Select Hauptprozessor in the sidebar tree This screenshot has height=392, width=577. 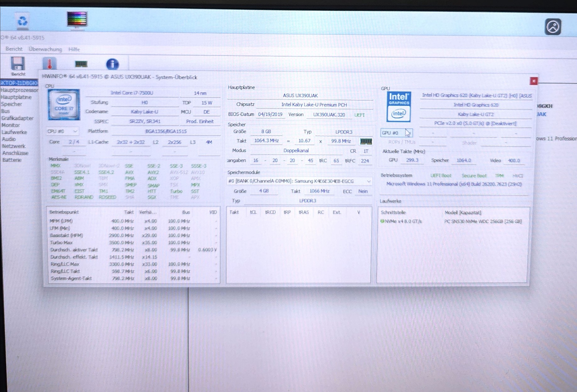(x=19, y=90)
